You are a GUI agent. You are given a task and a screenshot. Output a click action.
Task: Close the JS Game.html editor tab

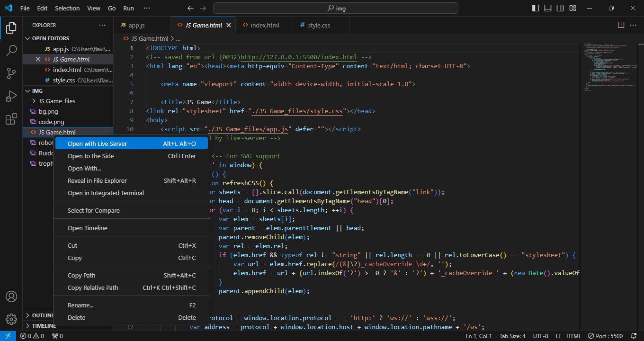(x=229, y=25)
